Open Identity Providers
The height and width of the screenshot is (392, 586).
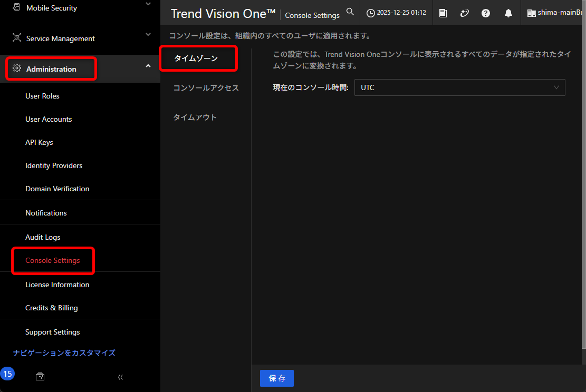[x=54, y=165]
